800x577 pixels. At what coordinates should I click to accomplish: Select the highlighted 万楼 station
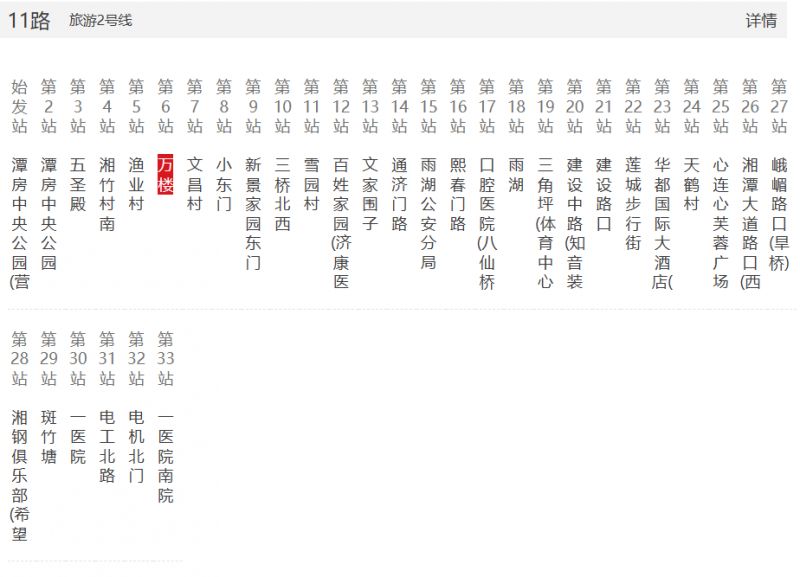click(166, 173)
